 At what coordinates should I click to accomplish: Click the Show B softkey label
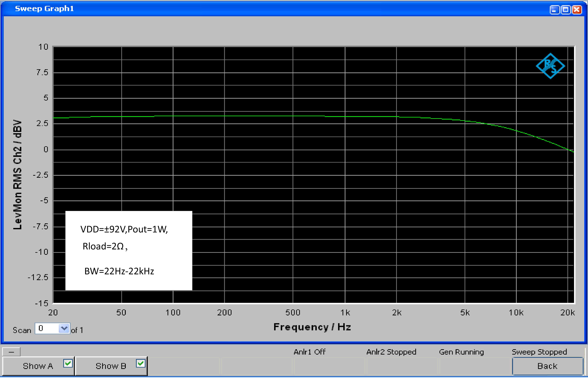(x=111, y=366)
